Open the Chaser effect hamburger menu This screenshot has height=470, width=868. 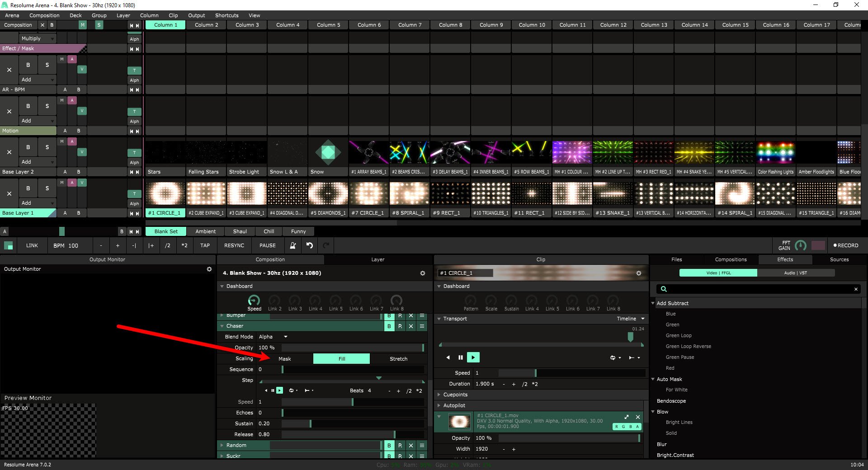click(x=422, y=326)
